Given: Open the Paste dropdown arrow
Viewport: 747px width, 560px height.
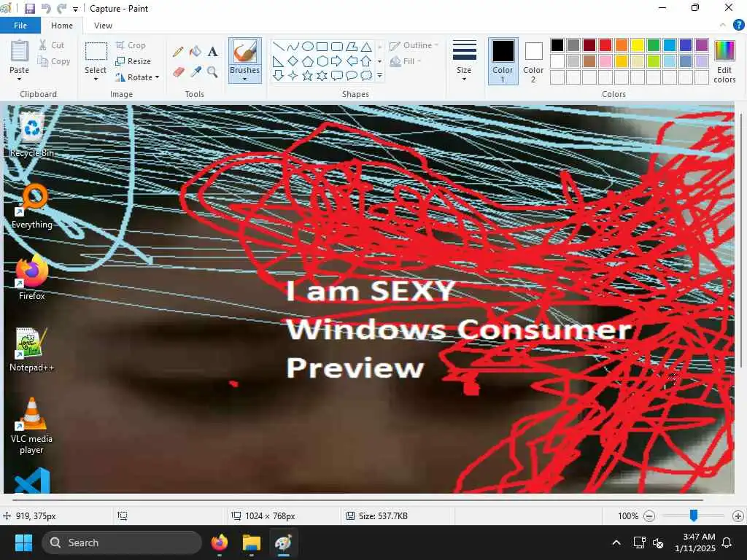Looking at the screenshot, I should [19, 79].
